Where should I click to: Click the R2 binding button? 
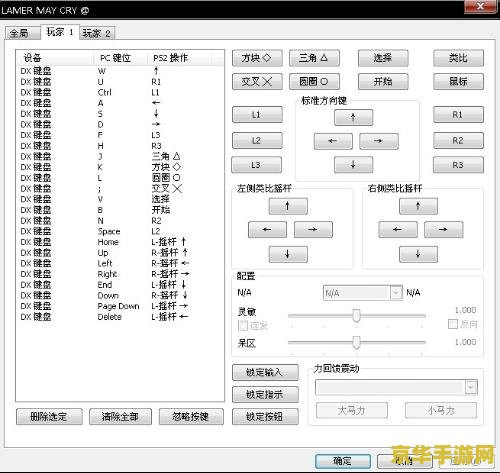458,140
